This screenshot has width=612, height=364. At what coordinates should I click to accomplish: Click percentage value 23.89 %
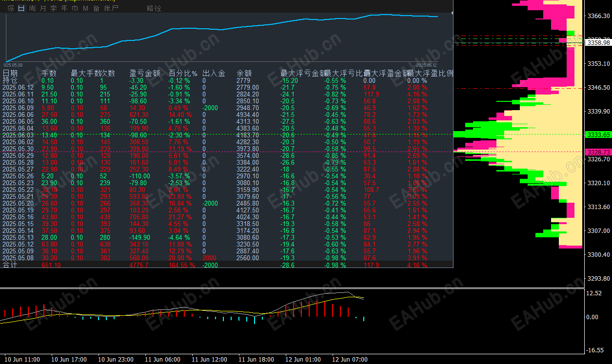(180, 196)
